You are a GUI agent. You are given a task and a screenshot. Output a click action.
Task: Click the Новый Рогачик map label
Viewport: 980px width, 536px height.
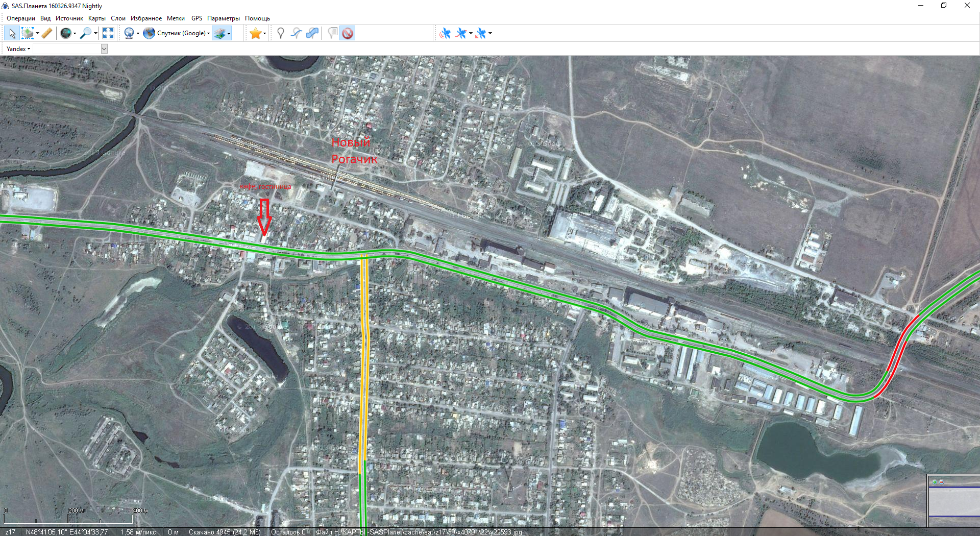(354, 151)
